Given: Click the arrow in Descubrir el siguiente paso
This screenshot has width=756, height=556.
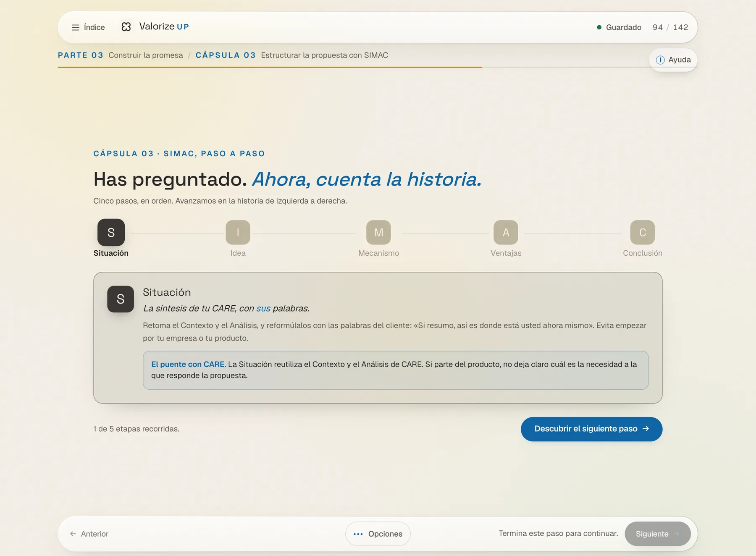Looking at the screenshot, I should 646,429.
